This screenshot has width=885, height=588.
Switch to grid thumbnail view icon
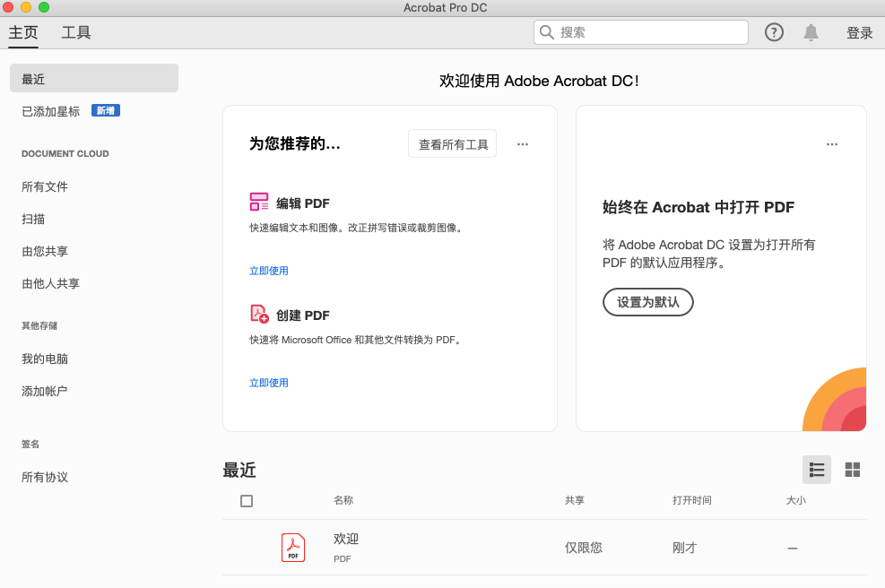(x=852, y=470)
